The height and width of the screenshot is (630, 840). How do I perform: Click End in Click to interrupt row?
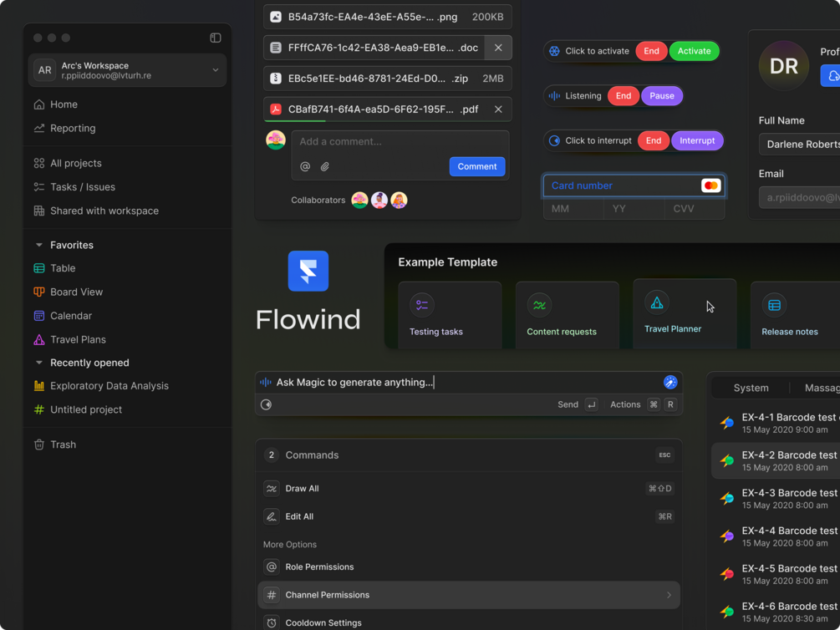click(x=654, y=140)
